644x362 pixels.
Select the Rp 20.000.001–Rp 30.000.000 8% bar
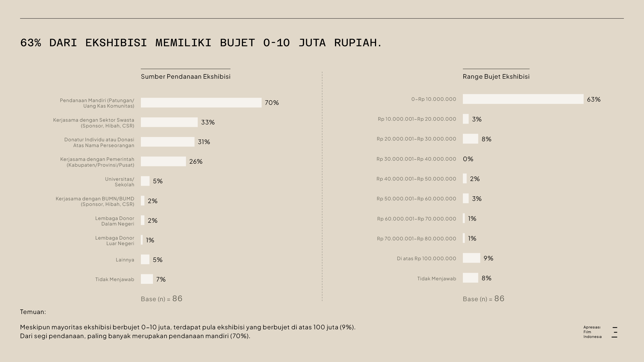coord(470,139)
